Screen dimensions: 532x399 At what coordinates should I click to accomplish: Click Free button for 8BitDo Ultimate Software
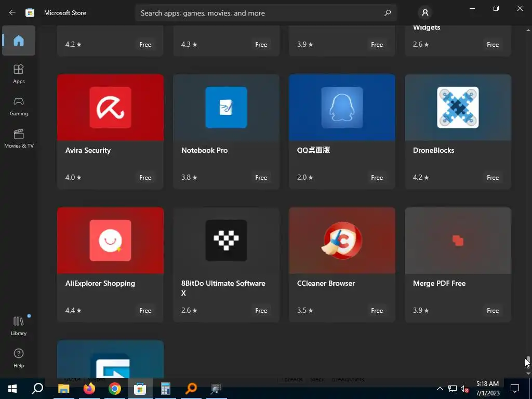[261, 311]
